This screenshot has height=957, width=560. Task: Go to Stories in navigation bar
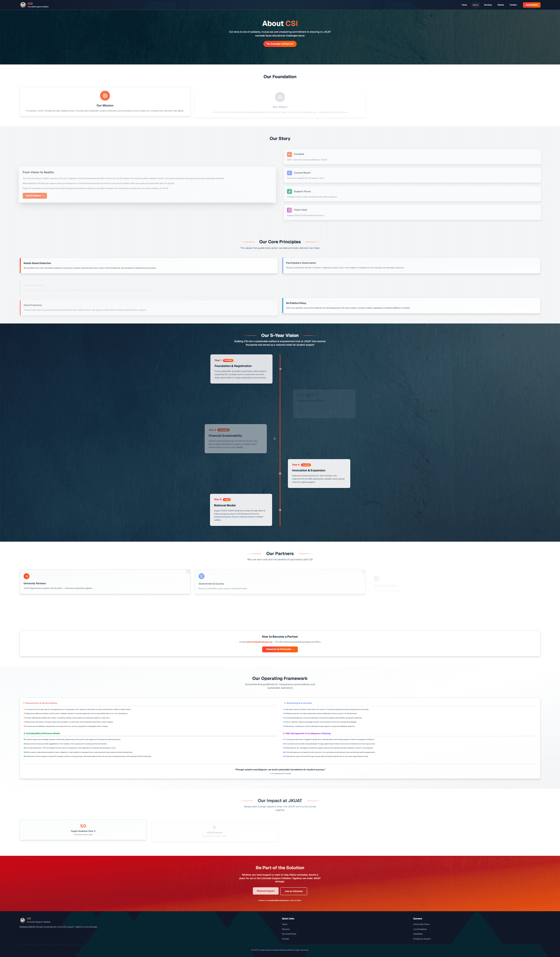click(x=501, y=5)
